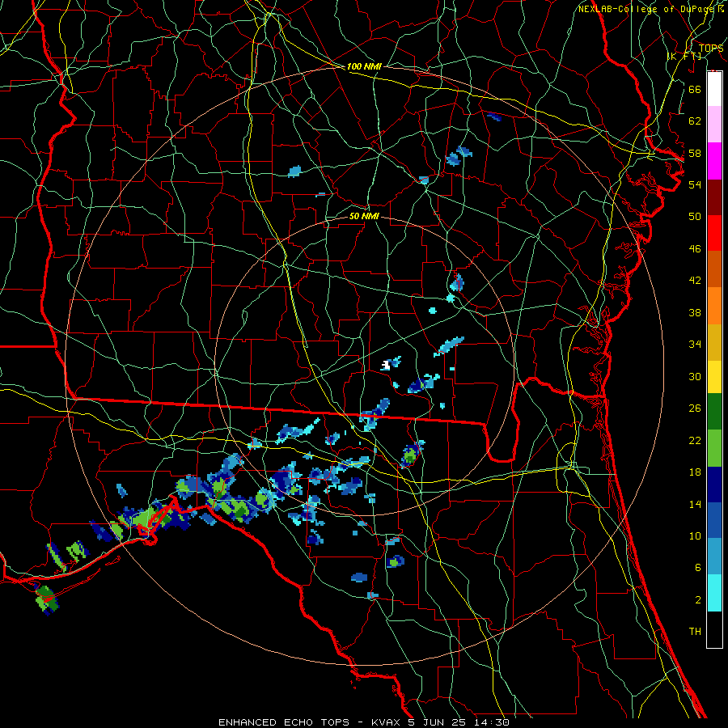The height and width of the screenshot is (728, 728).
Task: Click the '58' legend value
Action: 695,153
